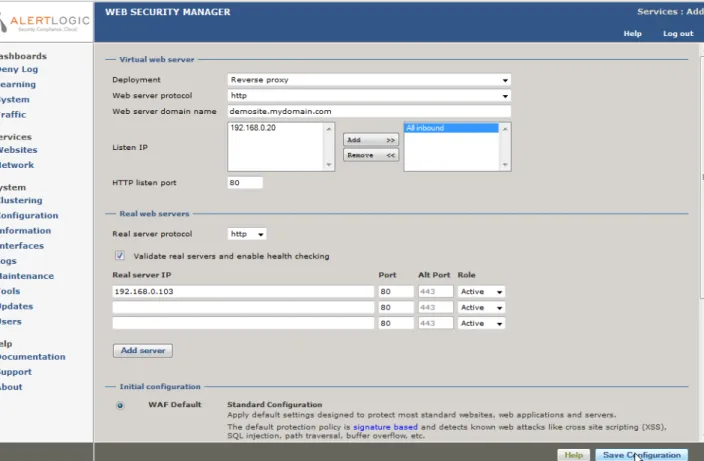Open Users sidebar link

pos(11,321)
